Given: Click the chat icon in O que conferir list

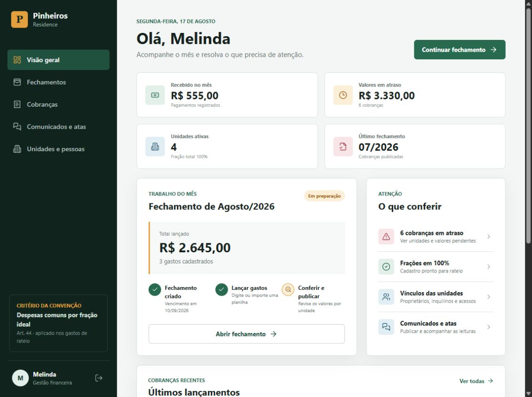Looking at the screenshot, I should (386, 327).
